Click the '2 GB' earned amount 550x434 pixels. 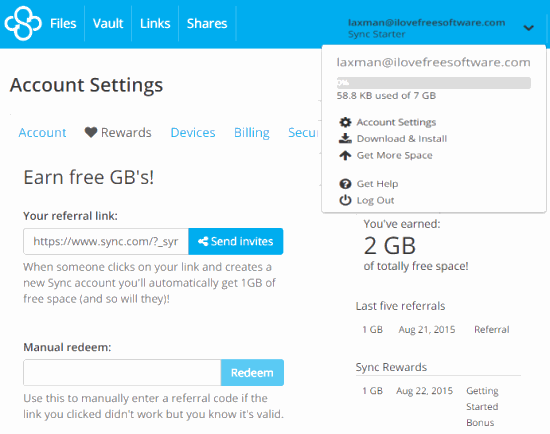pos(390,245)
